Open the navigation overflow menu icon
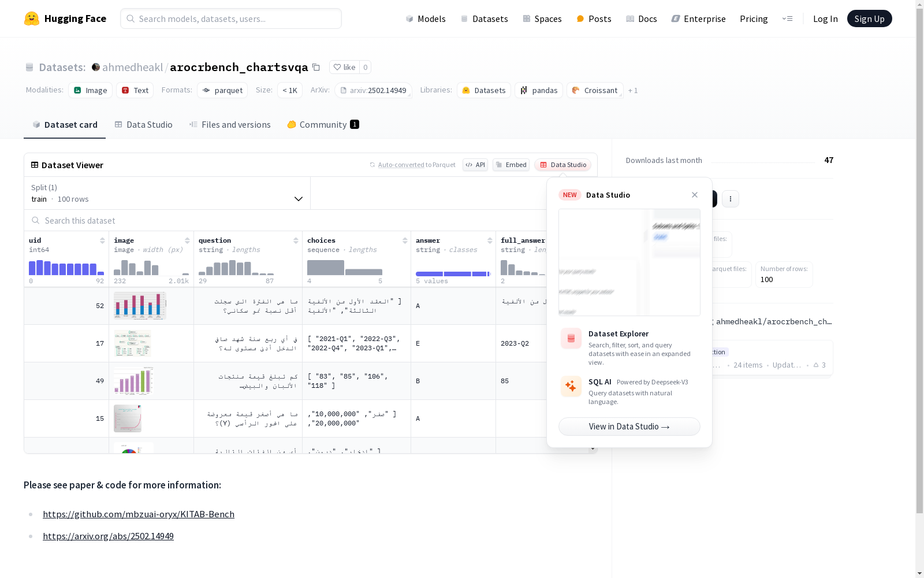 787,18
